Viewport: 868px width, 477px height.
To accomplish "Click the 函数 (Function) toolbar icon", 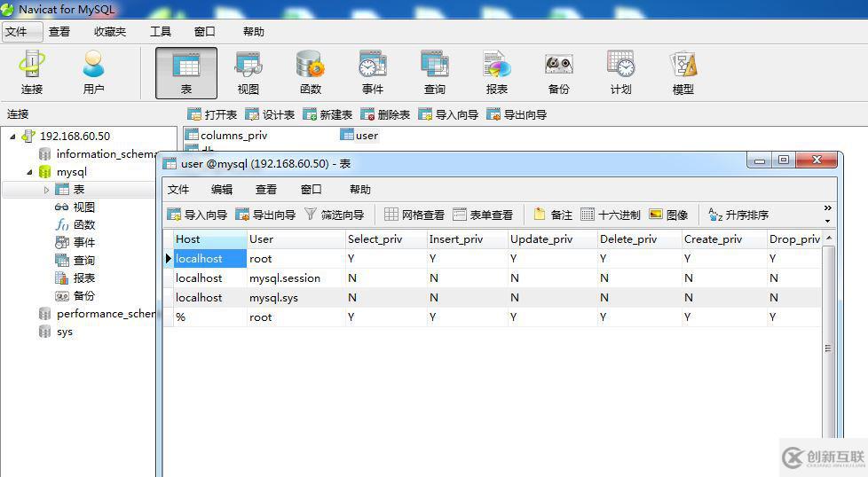I will click(310, 73).
